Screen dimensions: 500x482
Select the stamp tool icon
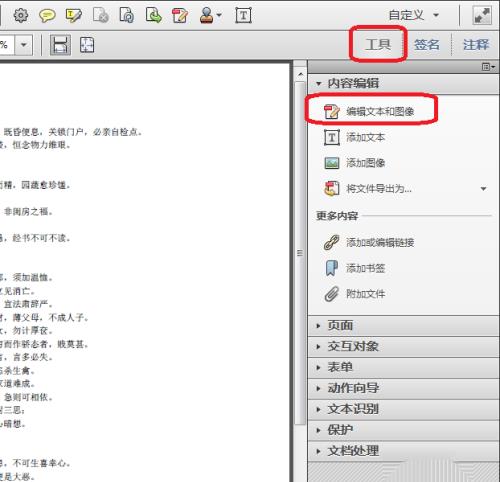click(x=207, y=15)
